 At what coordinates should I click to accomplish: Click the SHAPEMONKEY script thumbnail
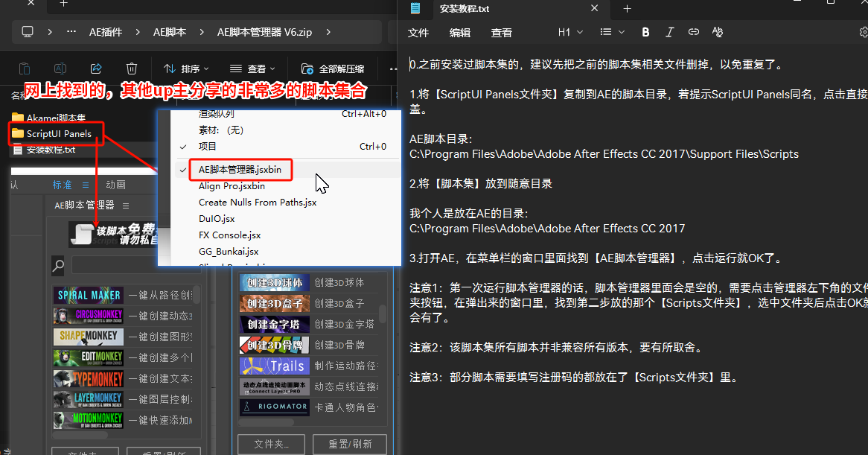click(89, 337)
